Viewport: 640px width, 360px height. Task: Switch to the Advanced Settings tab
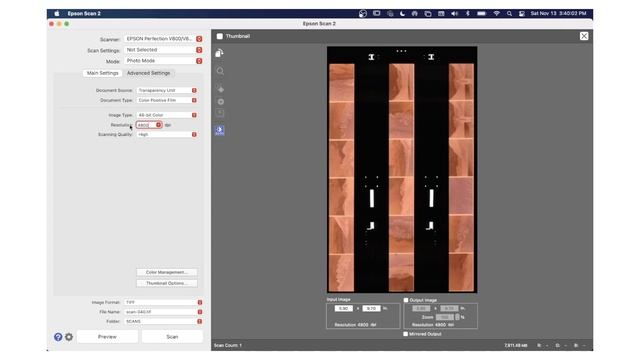[x=149, y=73]
